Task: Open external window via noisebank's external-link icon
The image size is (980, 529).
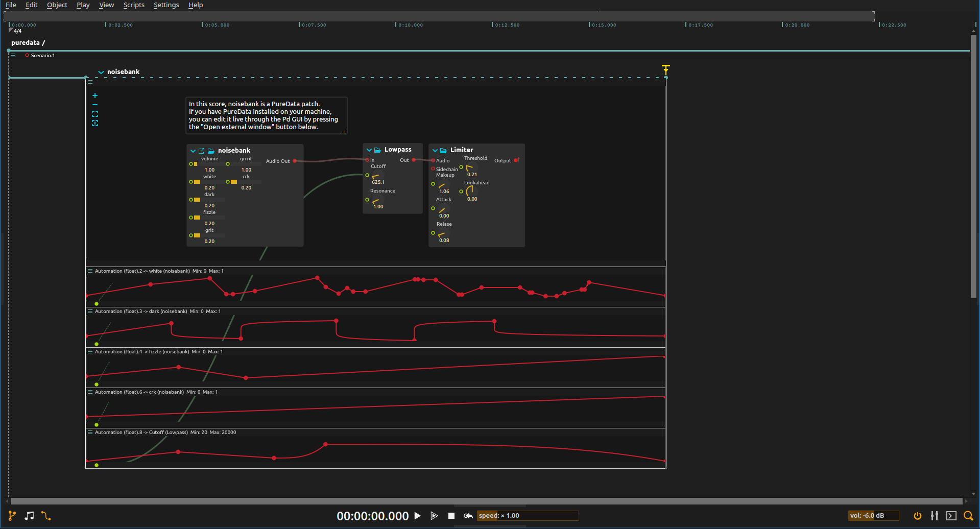Action: coord(202,151)
